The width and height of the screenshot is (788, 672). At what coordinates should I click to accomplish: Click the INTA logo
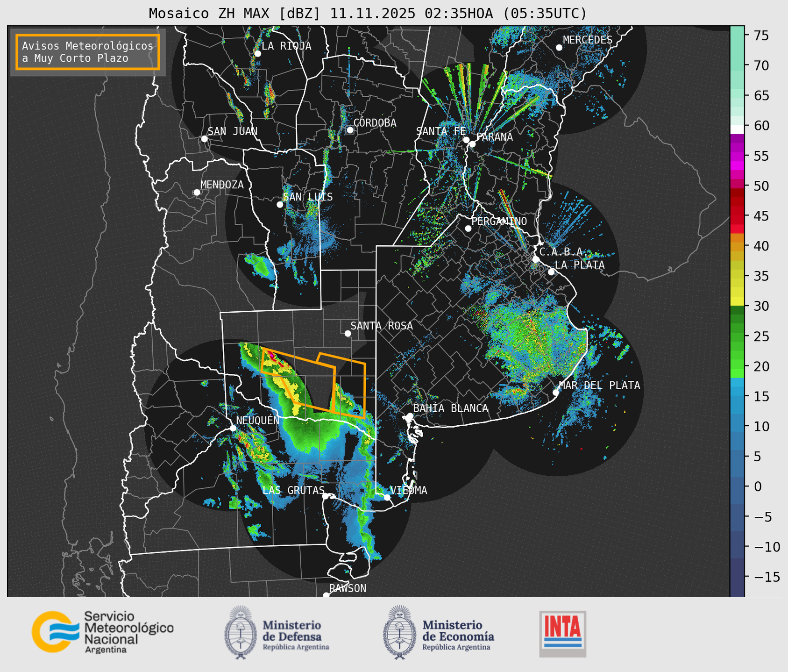[x=562, y=634]
